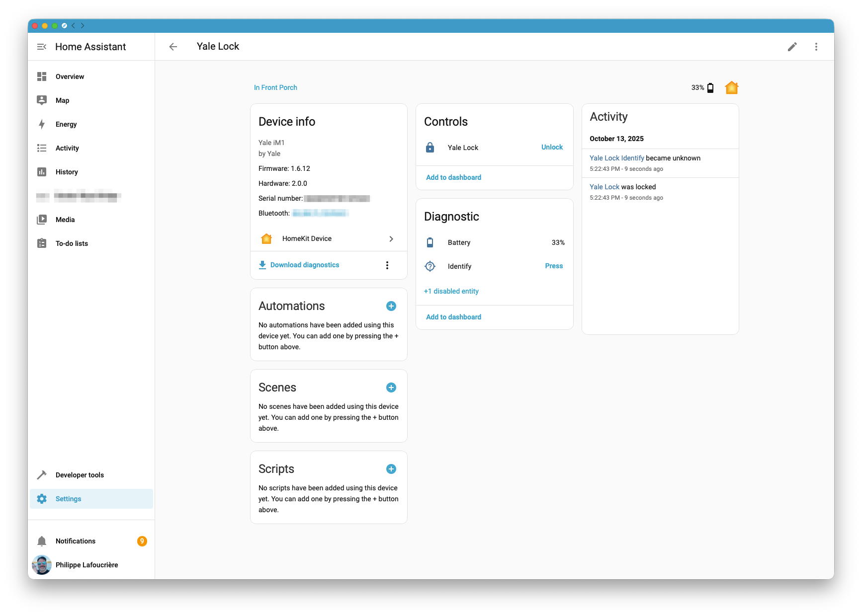Select the Map icon in the sidebar
Screen dimensions: 862x616
click(42, 100)
